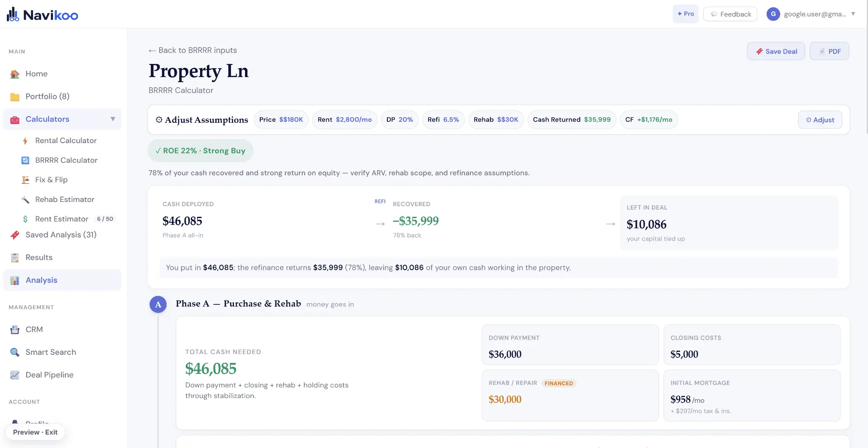Select the Analysis menu item

coord(62,280)
